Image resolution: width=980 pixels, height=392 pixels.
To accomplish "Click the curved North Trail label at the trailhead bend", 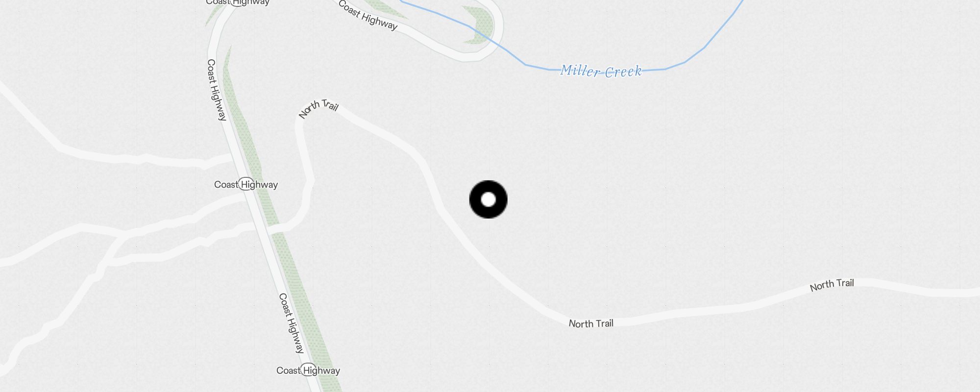I will point(318,108).
